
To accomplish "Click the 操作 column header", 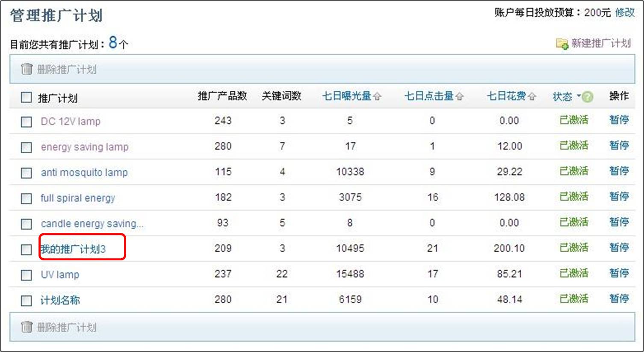I will pos(619,96).
